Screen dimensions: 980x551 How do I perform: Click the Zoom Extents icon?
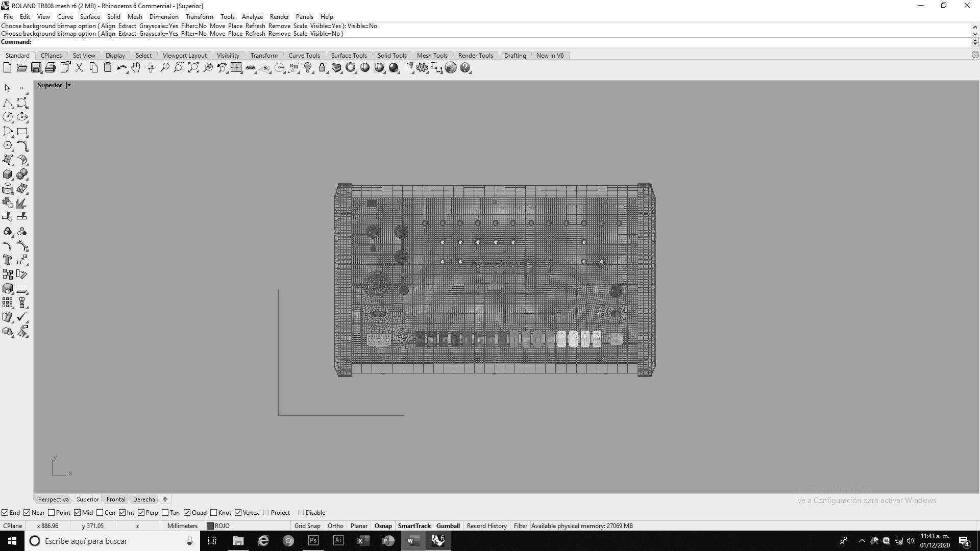tap(193, 68)
